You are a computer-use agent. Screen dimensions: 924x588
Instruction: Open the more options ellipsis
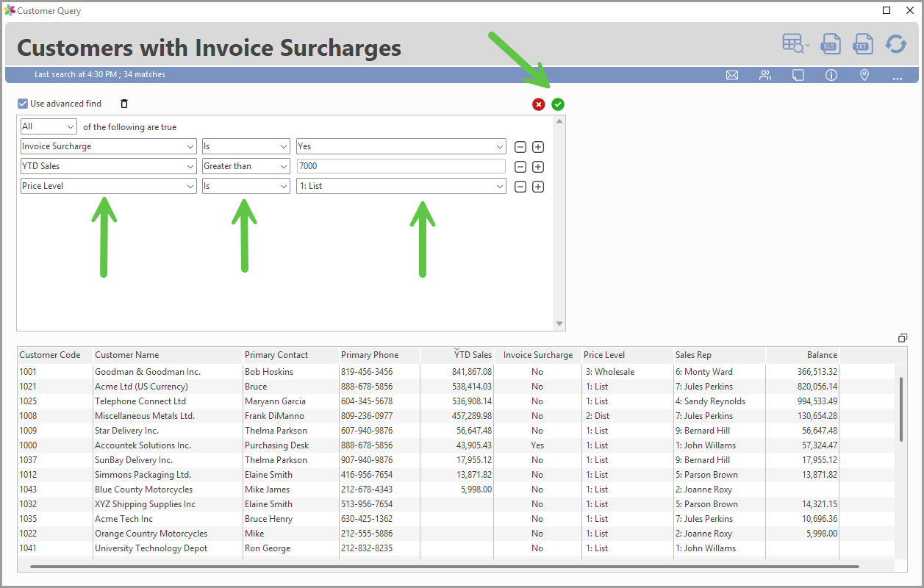click(x=898, y=77)
